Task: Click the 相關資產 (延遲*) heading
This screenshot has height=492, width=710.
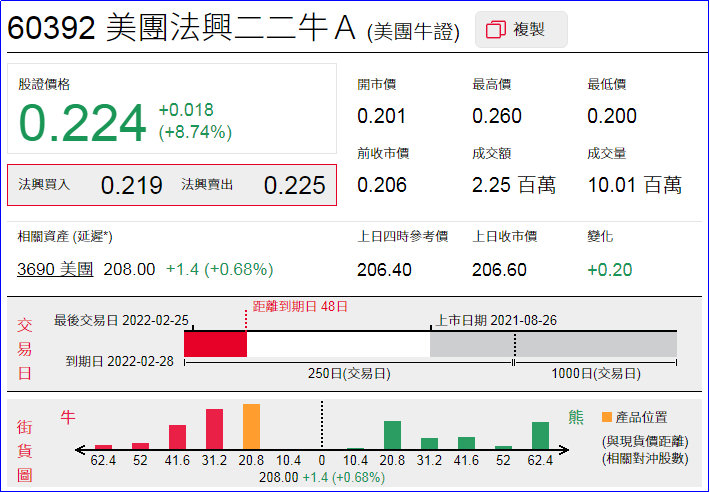Action: (x=65, y=236)
